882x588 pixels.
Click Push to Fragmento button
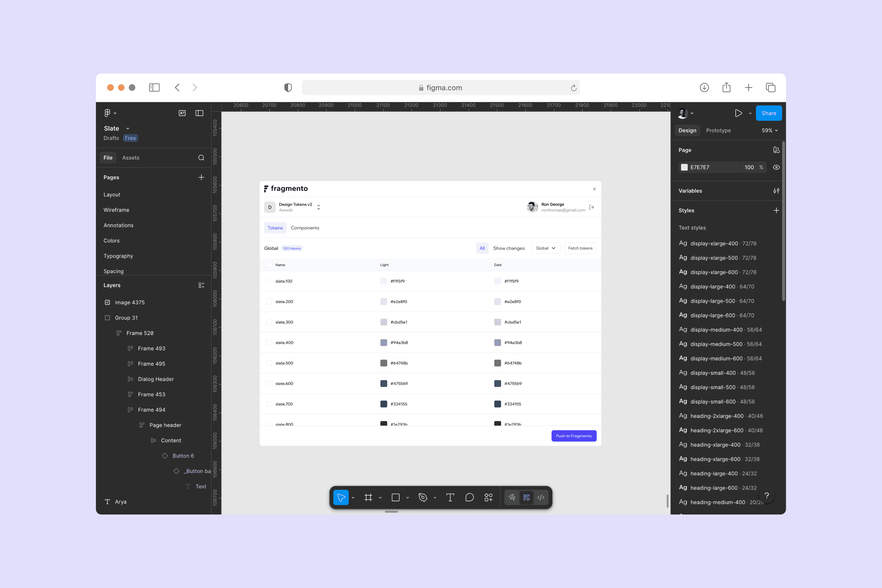[573, 436]
